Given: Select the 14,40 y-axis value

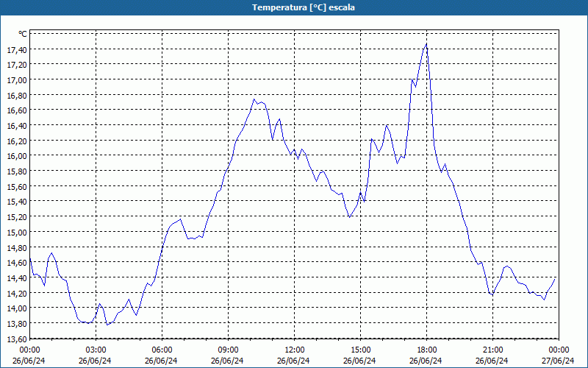Looking at the screenshot, I should [17, 277].
